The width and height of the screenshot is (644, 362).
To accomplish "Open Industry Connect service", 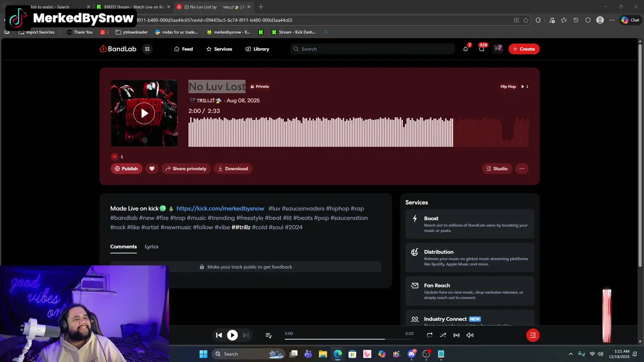I will [470, 319].
